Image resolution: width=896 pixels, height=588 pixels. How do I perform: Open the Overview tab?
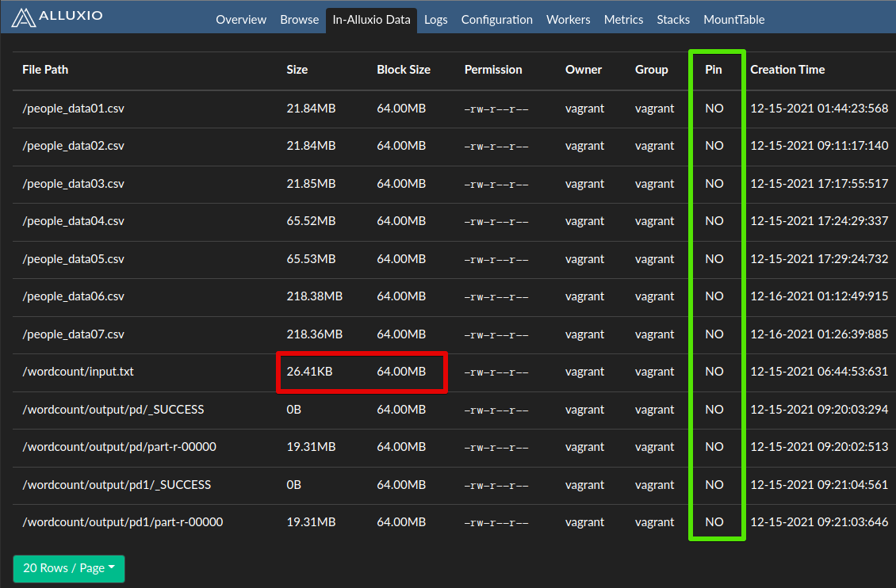pos(241,20)
